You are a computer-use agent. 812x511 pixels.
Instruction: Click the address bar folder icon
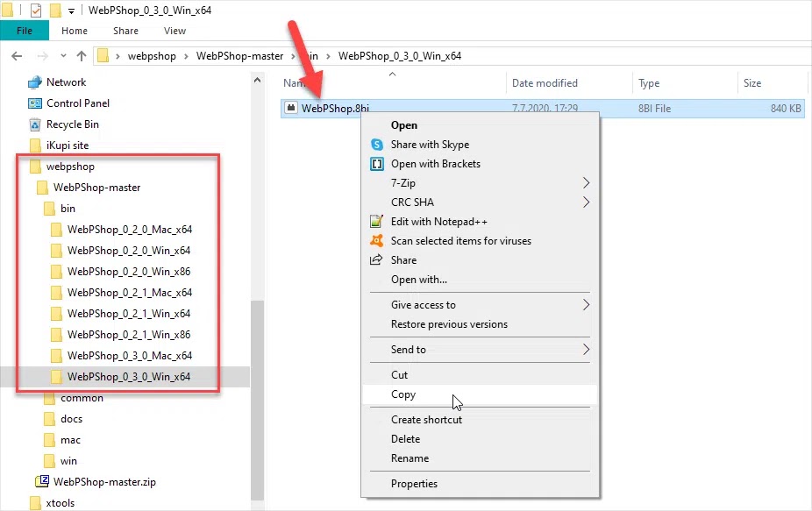[103, 55]
